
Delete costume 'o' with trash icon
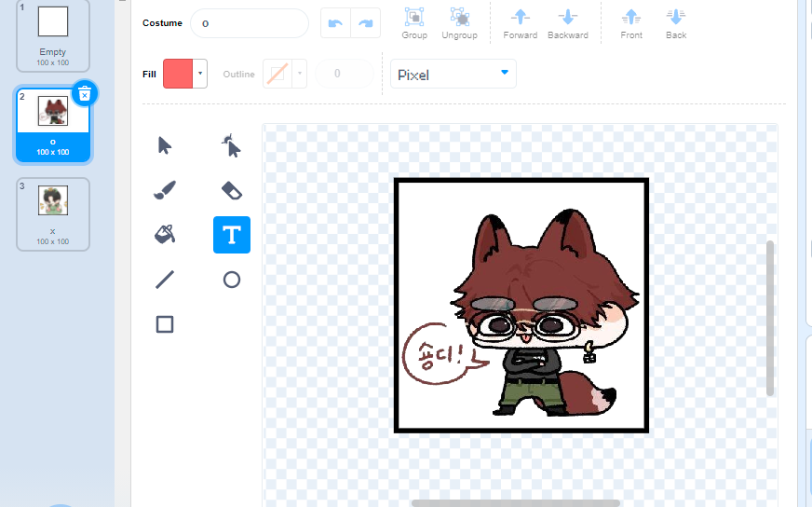[85, 94]
